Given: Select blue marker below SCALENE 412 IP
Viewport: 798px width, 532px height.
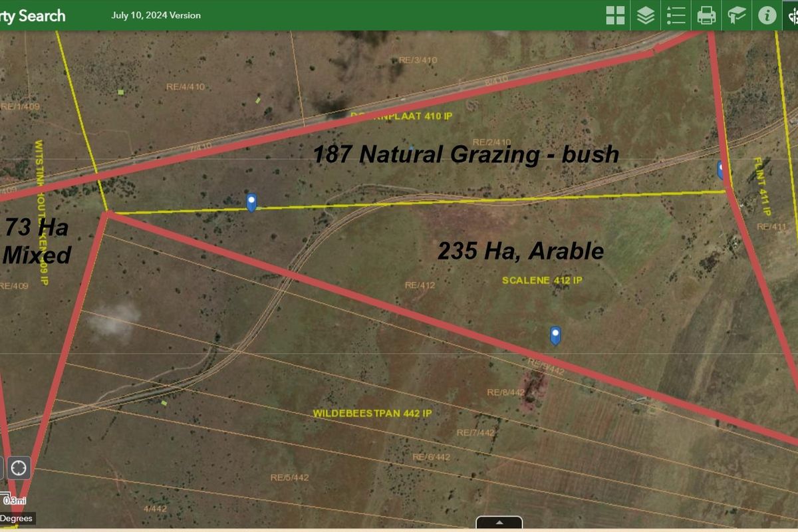Looking at the screenshot, I should pos(555,335).
